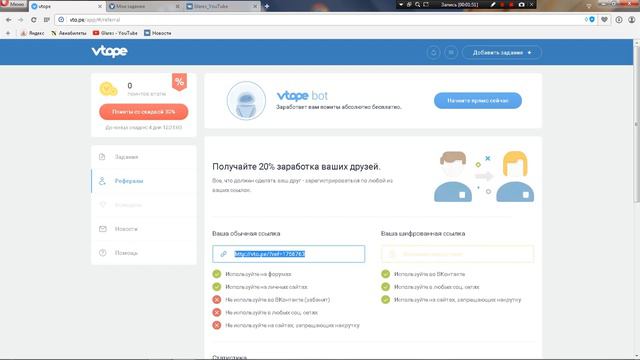Bookmark the page with the heart icon

pos(604,20)
